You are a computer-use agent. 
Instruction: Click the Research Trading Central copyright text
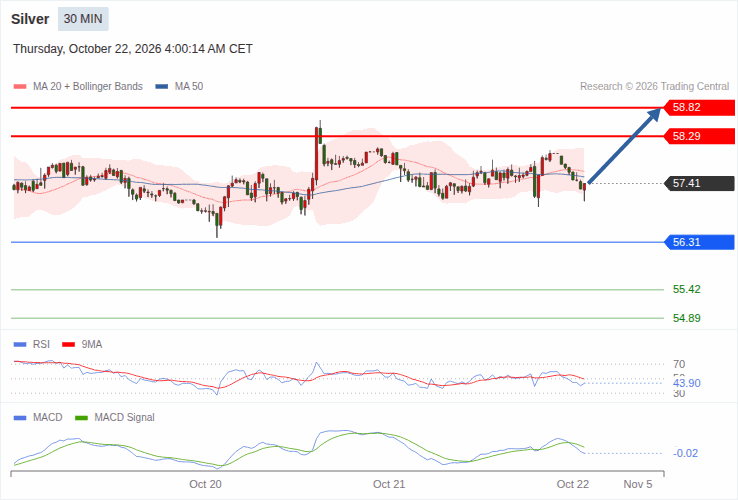point(654,87)
